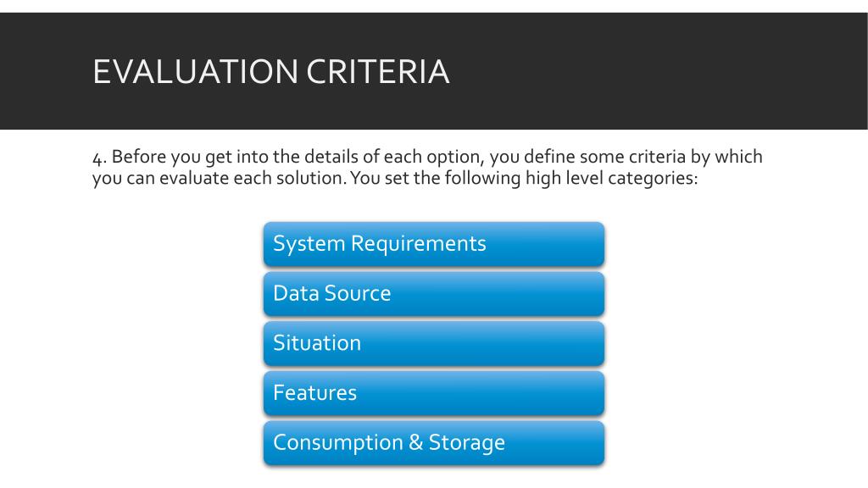Select the Consumption & Storage box
This screenshot has height=488, width=868.
pyautogui.click(x=434, y=443)
